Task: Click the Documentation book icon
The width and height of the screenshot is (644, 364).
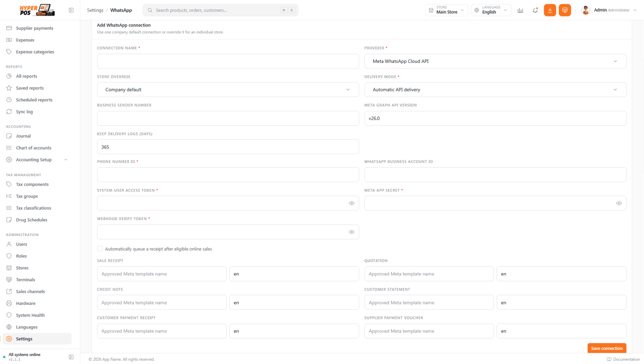Action: tap(609, 359)
